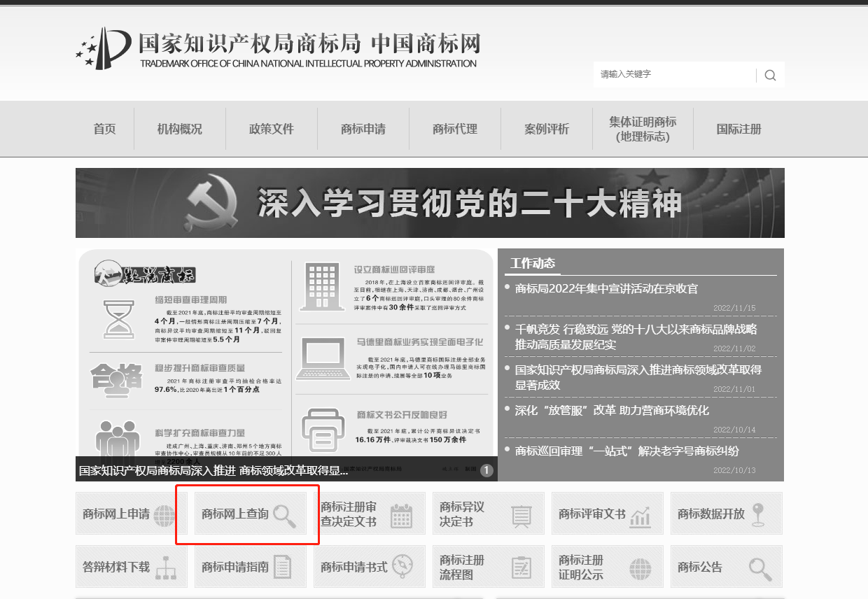Open the 商标申请 menu item
The width and height of the screenshot is (868, 599).
click(x=363, y=129)
